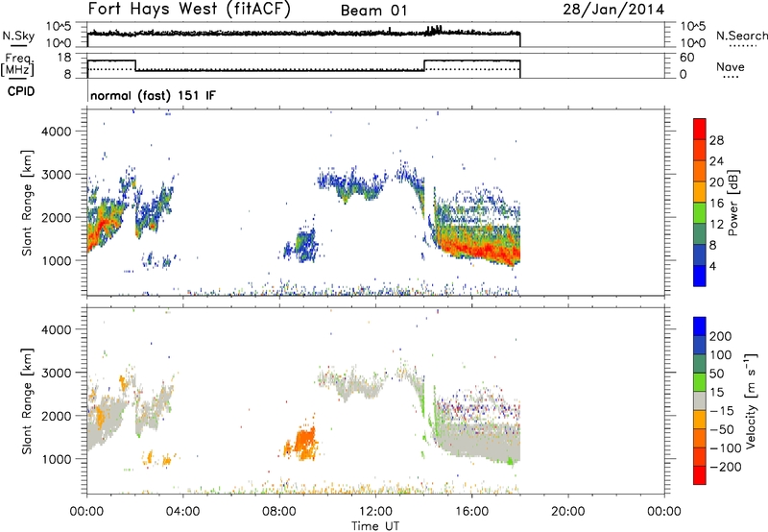Click the frequency step-up near 14:00

click(x=424, y=65)
